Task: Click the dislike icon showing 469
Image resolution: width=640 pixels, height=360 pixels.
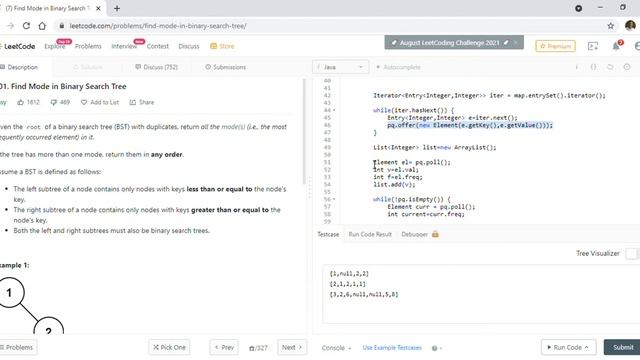Action: (x=53, y=102)
